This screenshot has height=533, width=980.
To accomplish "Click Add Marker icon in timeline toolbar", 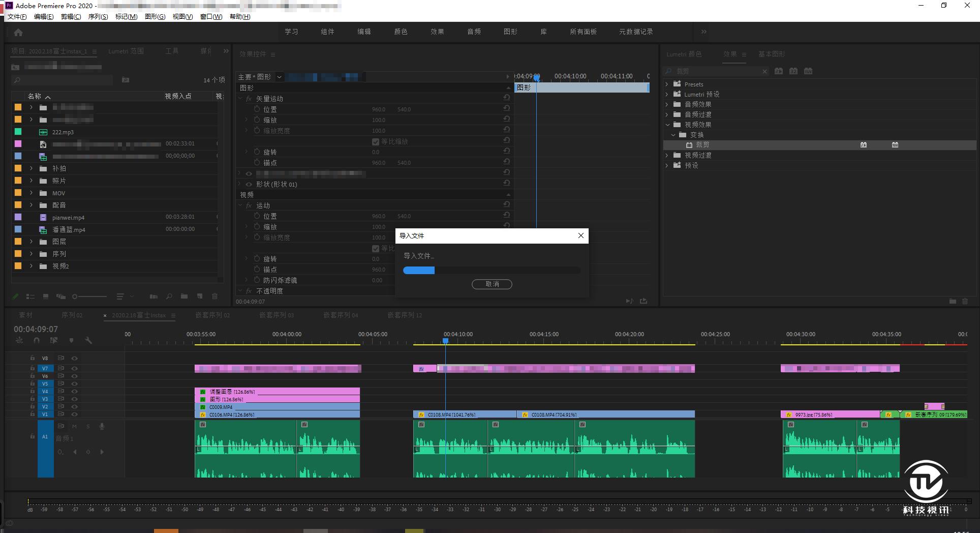I will (71, 340).
